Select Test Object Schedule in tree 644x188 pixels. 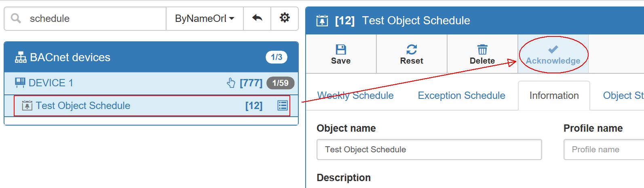83,106
